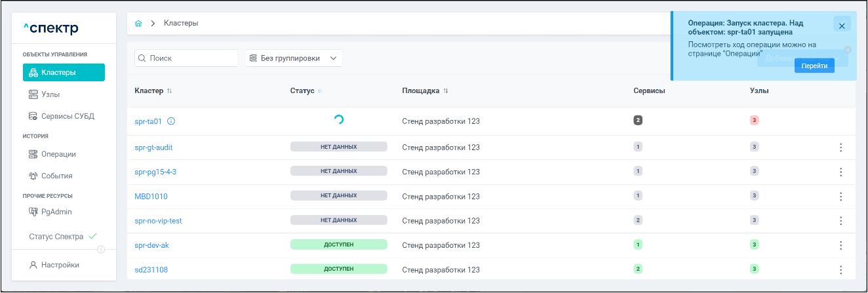Sort the table by Площадка column
The image size is (868, 293).
[446, 90]
